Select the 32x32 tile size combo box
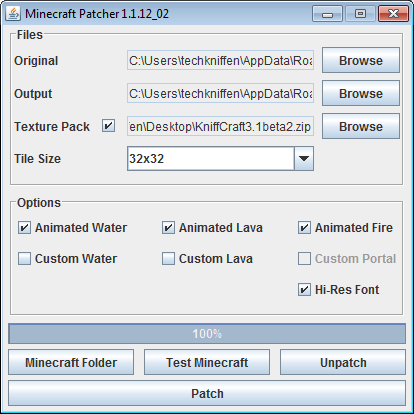414x414 pixels. click(220, 159)
